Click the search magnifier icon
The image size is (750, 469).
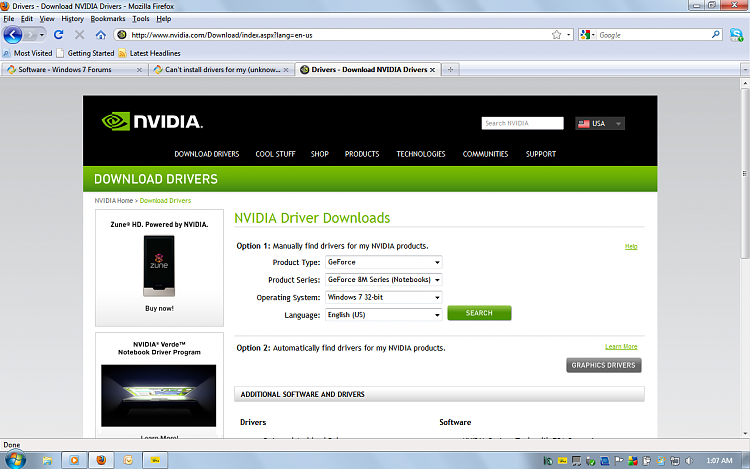(716, 35)
